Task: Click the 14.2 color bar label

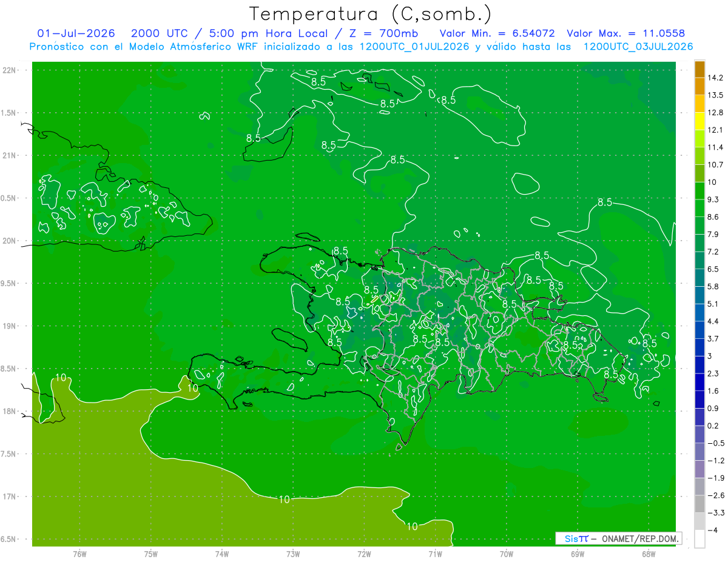Action: tap(715, 78)
